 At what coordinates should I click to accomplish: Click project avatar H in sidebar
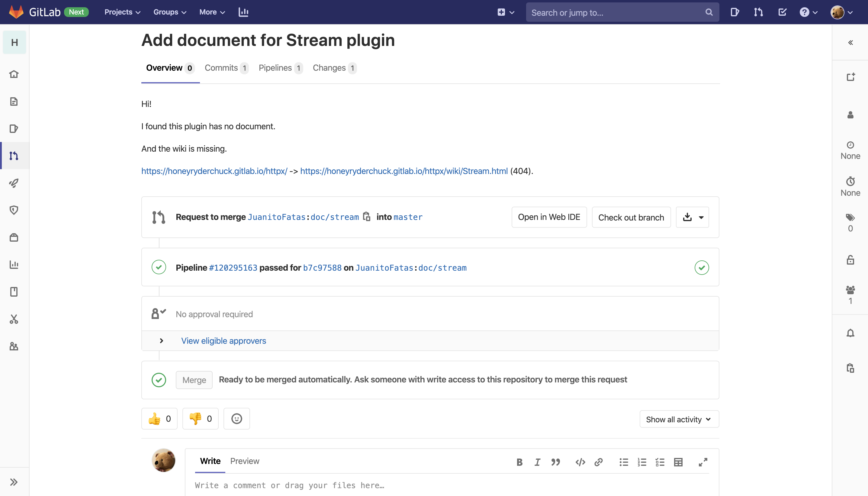(x=14, y=42)
